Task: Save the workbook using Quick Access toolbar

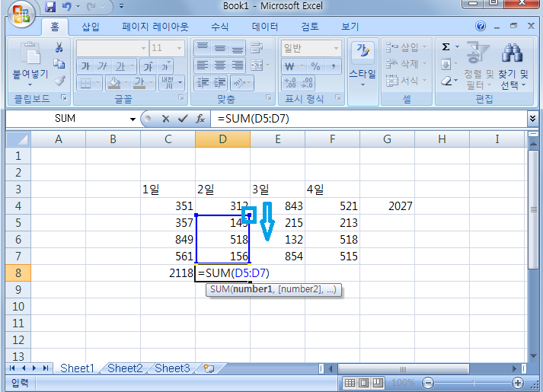Action: click(50, 7)
